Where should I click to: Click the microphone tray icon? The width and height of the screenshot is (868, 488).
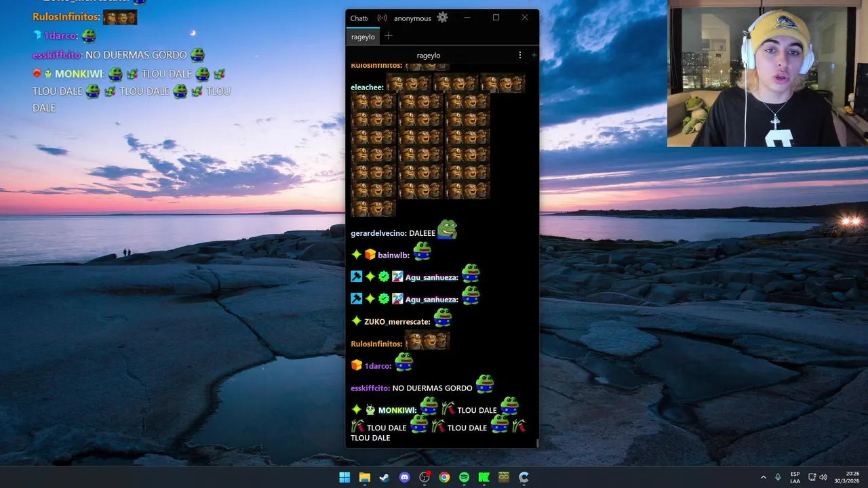coord(778,477)
